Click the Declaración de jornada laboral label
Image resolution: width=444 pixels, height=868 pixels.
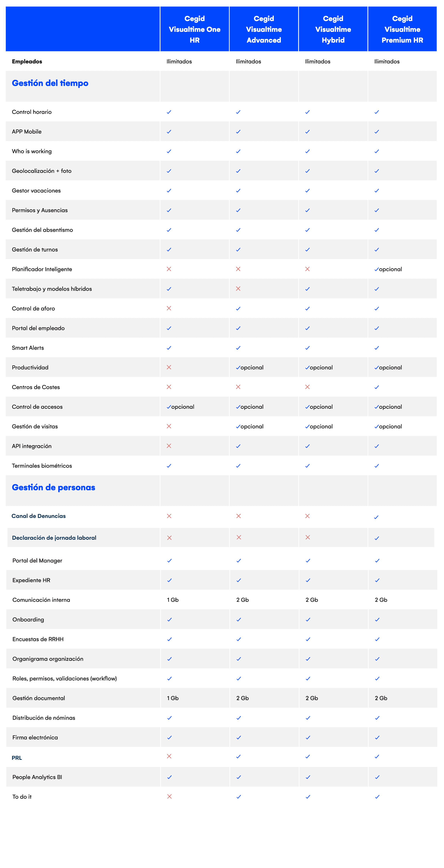coord(54,538)
